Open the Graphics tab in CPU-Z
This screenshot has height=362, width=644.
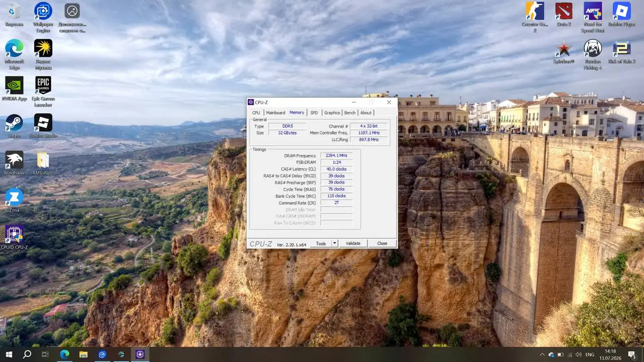[332, 113]
